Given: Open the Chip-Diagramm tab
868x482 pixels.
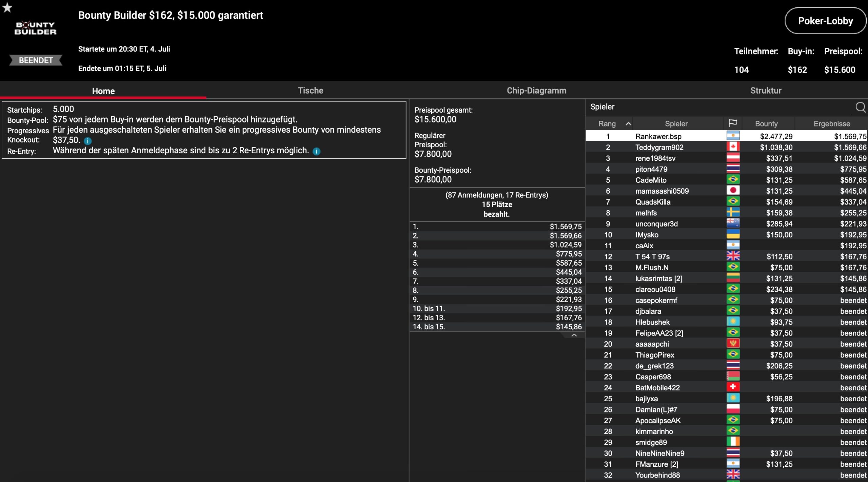Looking at the screenshot, I should click(536, 91).
